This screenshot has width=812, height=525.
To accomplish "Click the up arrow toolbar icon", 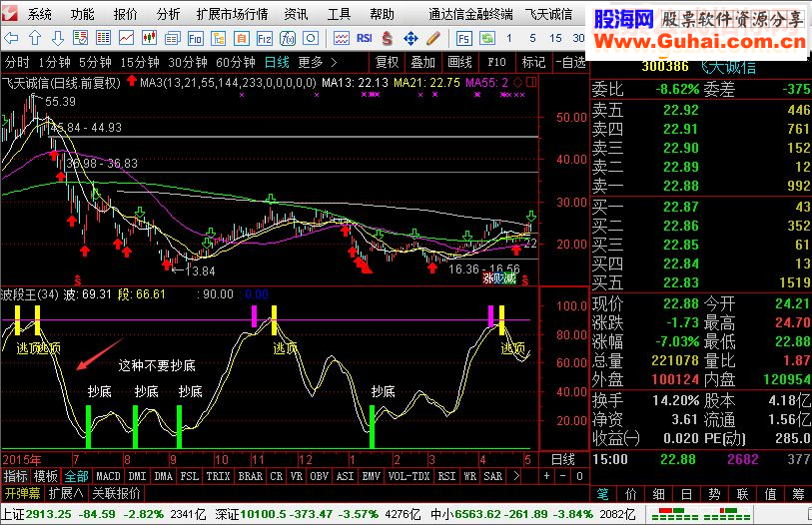I will (x=35, y=38).
